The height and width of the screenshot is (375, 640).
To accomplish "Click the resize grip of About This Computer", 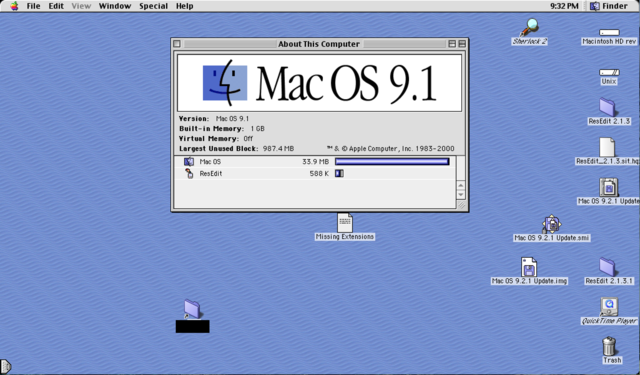I will point(461,205).
